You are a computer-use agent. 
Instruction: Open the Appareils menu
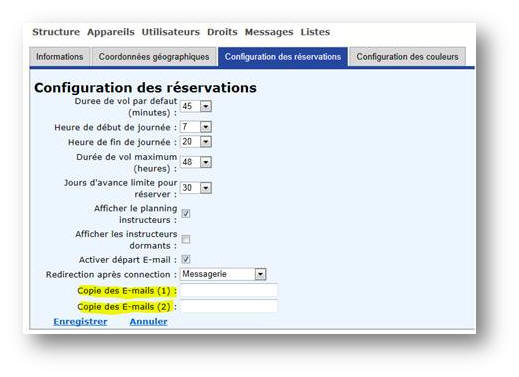tap(111, 32)
